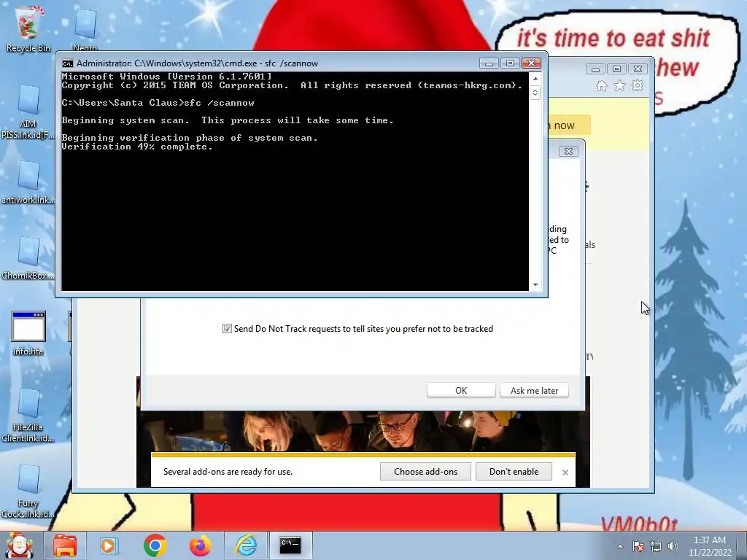Show hidden system tray icons
Viewport: 747px width, 560px height.
tap(620, 546)
